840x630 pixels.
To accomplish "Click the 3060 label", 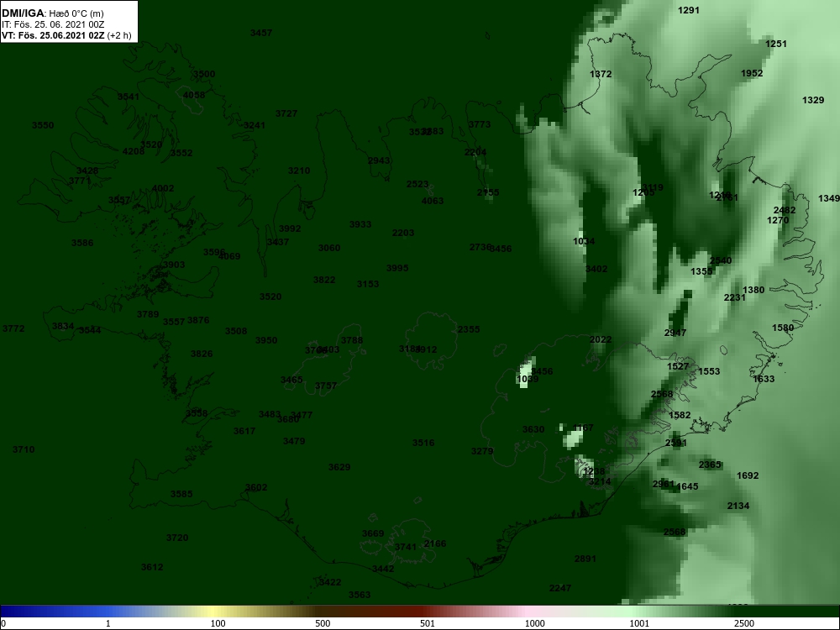I will [329, 248].
